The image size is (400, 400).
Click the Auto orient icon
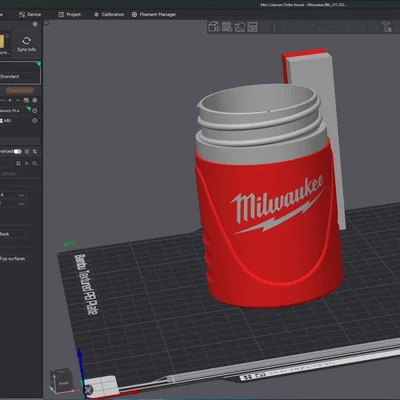point(240,27)
